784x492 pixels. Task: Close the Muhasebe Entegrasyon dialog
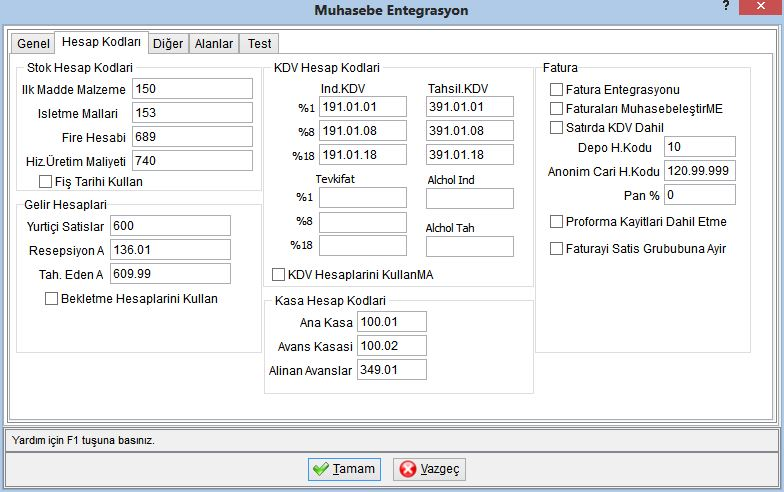pos(760,6)
